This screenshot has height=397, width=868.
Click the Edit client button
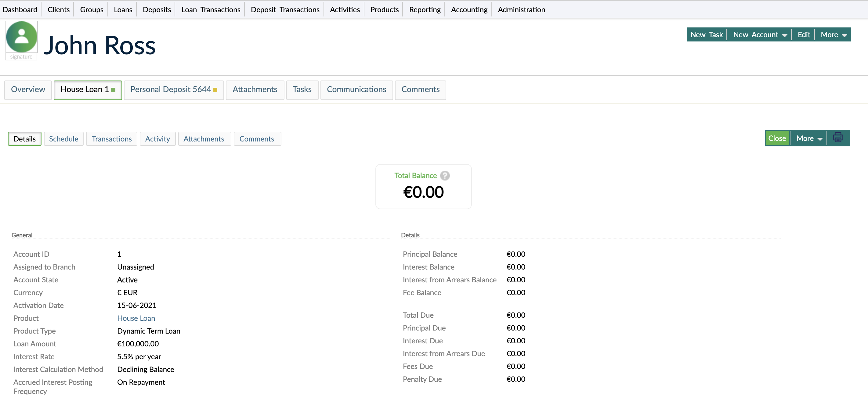pyautogui.click(x=803, y=35)
